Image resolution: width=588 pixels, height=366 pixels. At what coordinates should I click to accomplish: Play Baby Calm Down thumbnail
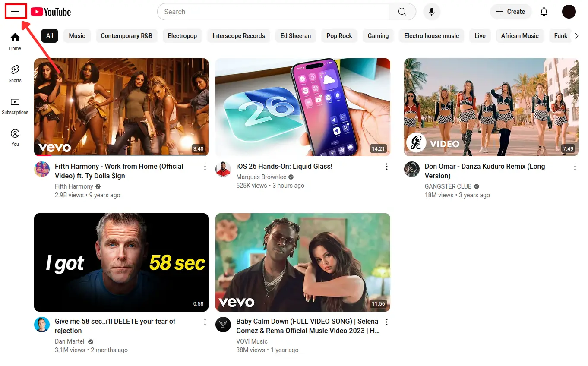pyautogui.click(x=303, y=262)
